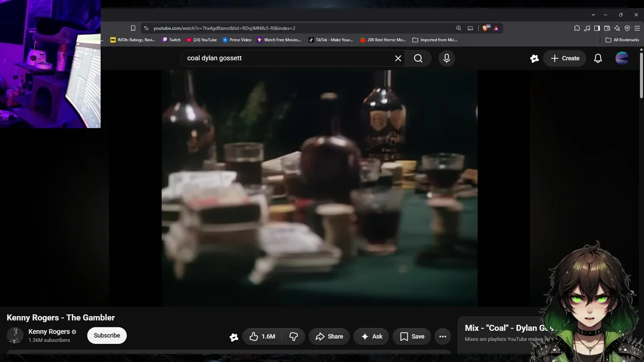Viewport: 644px width, 362px height.
Task: Open the account avatar menu
Action: point(622,58)
